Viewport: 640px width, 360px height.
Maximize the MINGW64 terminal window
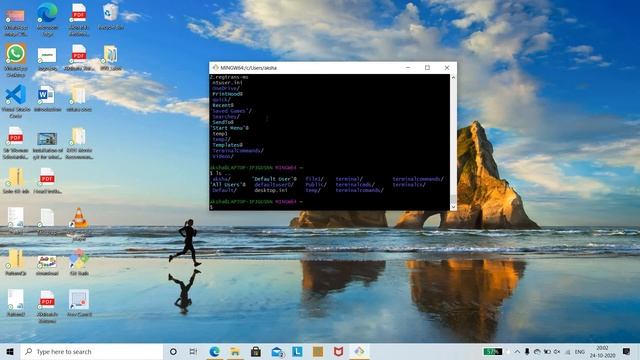427,68
